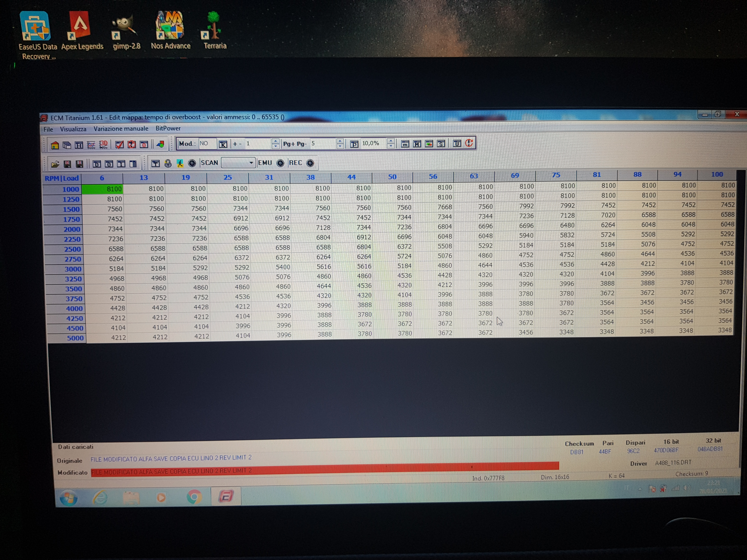
Task: Toggle the round button left of SCAN
Action: click(192, 163)
